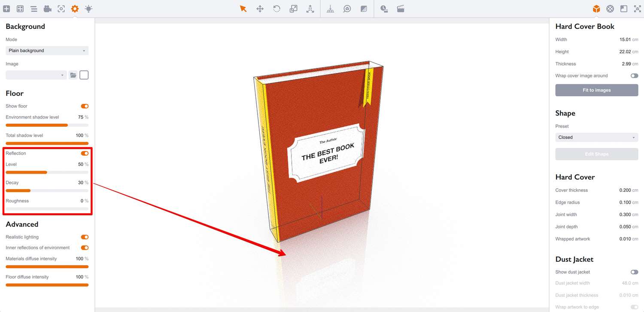
Task: Open the scene list lines icon
Action: tap(34, 9)
